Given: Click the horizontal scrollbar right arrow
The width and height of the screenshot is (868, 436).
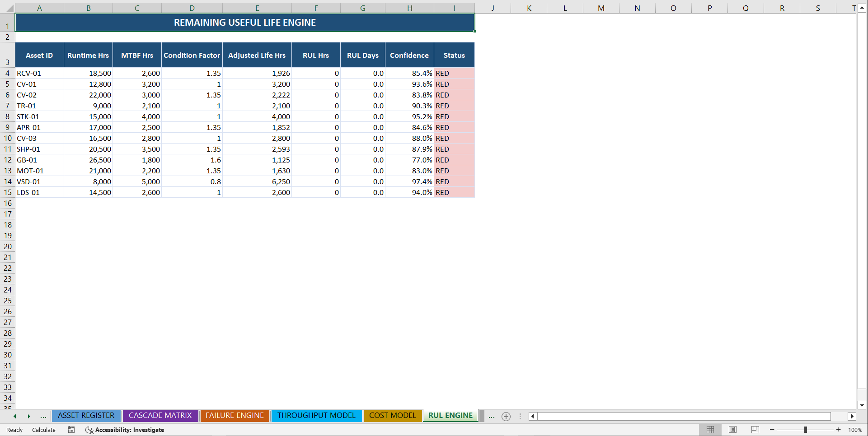Looking at the screenshot, I should [852, 416].
